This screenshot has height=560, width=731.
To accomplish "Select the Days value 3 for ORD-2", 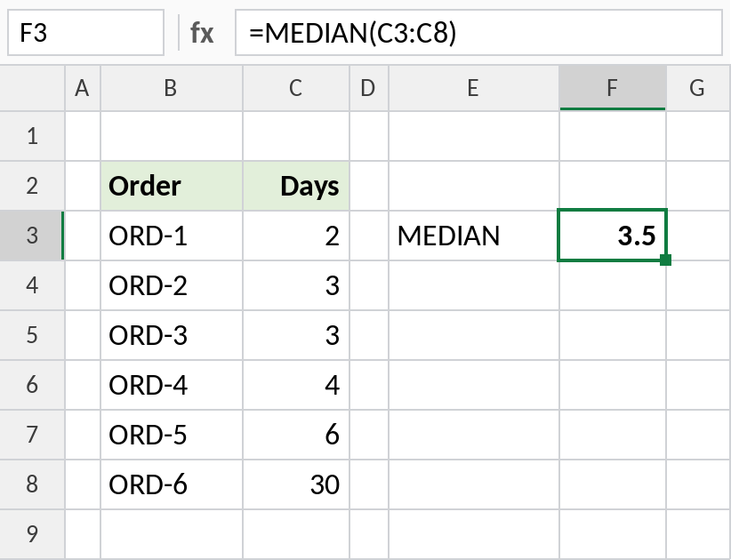I will coord(296,285).
